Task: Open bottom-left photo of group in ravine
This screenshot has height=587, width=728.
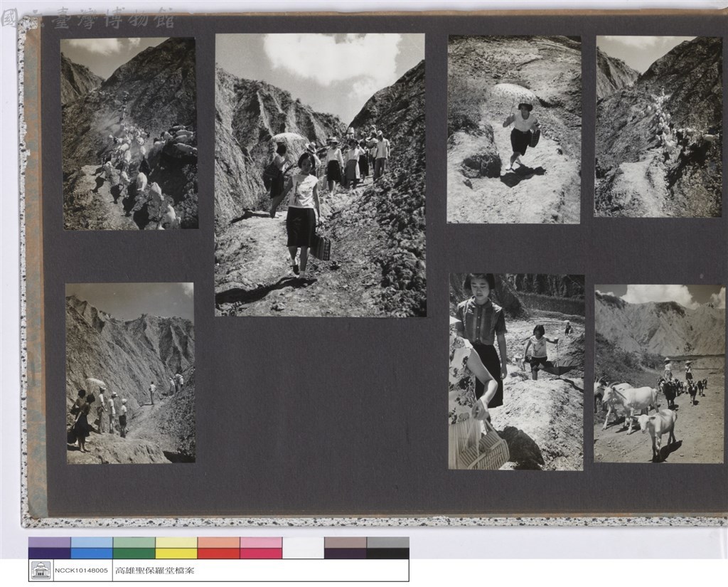Action: point(131,374)
